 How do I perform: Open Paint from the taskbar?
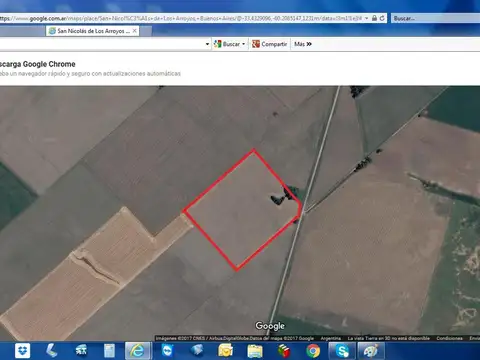click(371, 351)
